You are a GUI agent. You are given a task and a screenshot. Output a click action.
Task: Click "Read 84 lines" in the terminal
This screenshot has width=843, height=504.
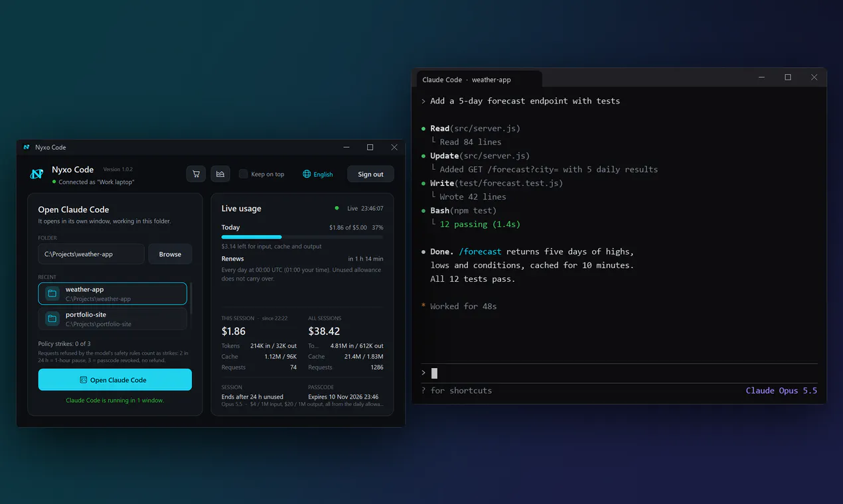pos(471,142)
